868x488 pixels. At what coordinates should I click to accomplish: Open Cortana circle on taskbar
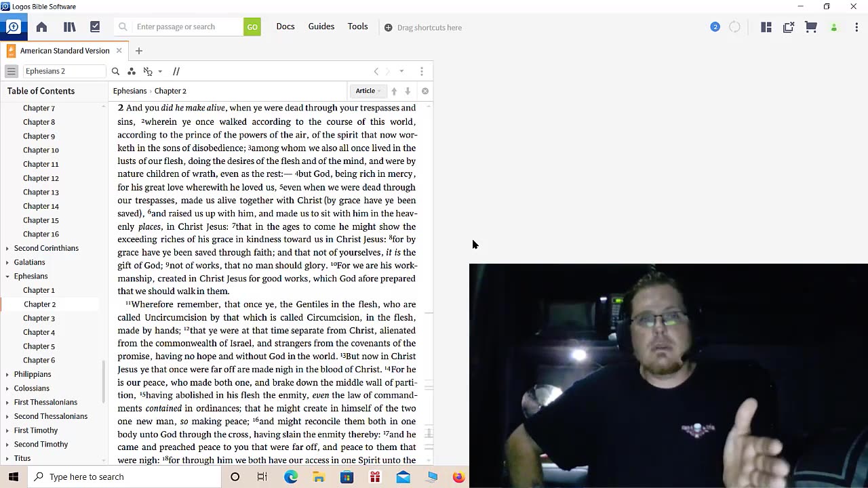click(235, 476)
